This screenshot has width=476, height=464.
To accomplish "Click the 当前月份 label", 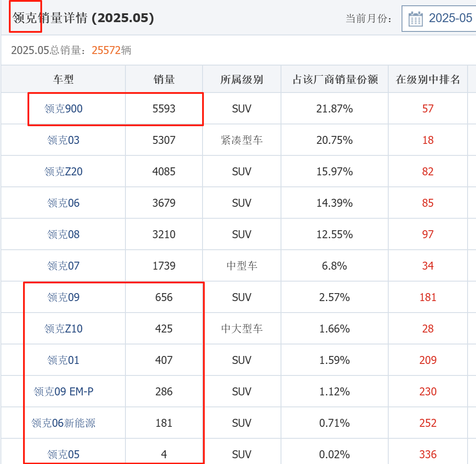I will pos(369,19).
